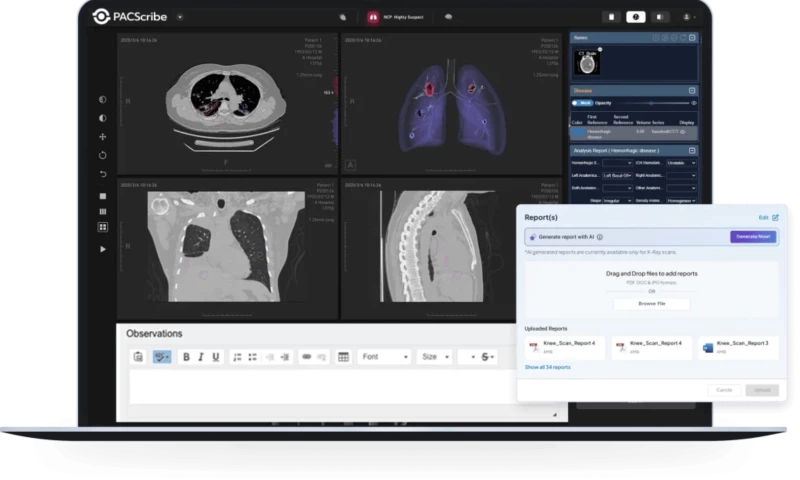Click Edit in Report(s) panel
The height and width of the screenshot is (480, 800).
[x=768, y=217]
